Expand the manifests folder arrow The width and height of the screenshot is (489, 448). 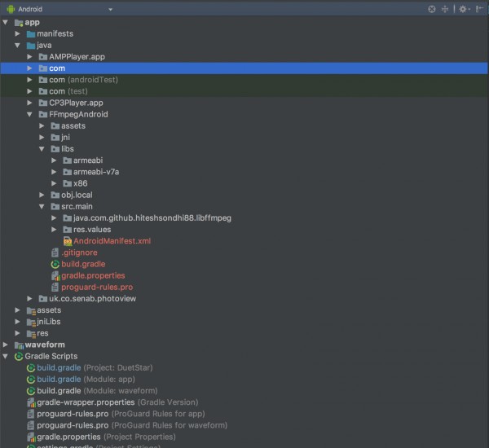[x=17, y=33]
